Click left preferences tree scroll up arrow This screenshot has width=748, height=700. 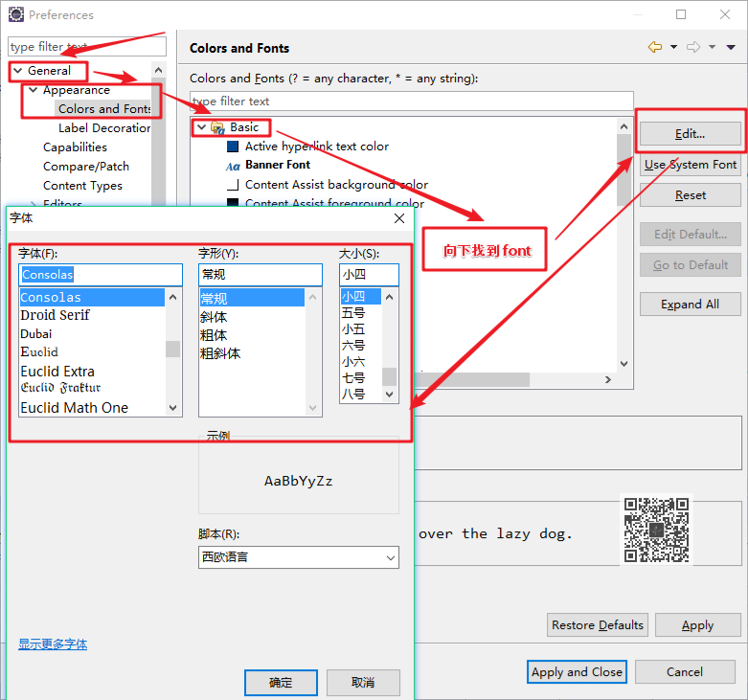158,70
